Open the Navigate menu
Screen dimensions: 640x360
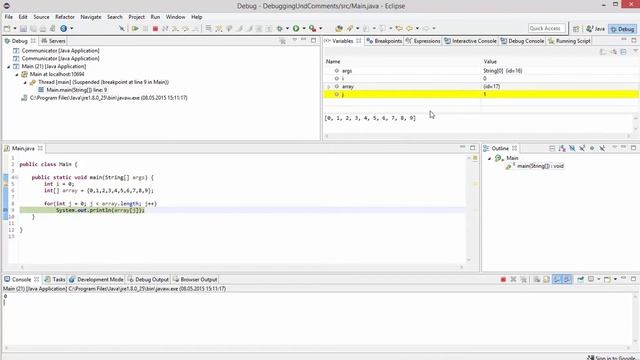(x=91, y=17)
